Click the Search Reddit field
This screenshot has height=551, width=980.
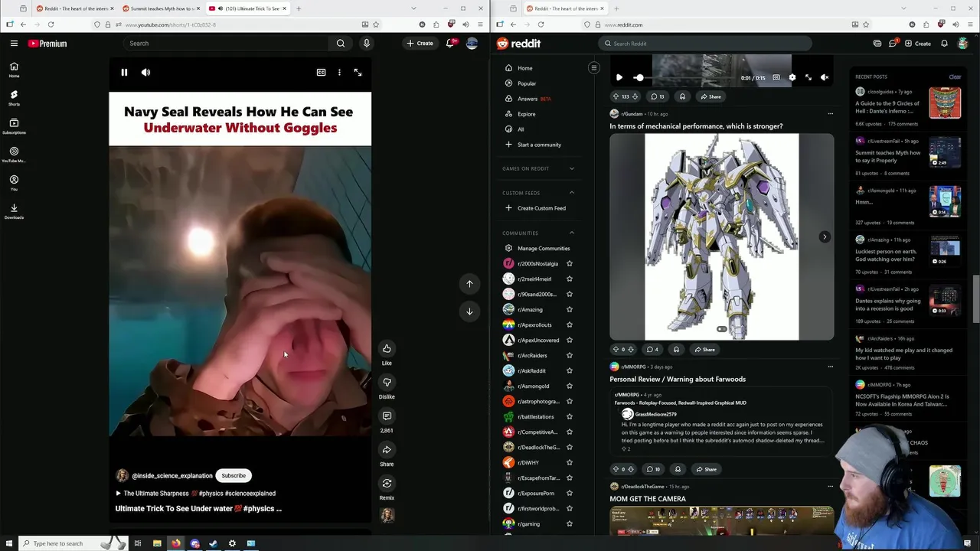pyautogui.click(x=704, y=44)
